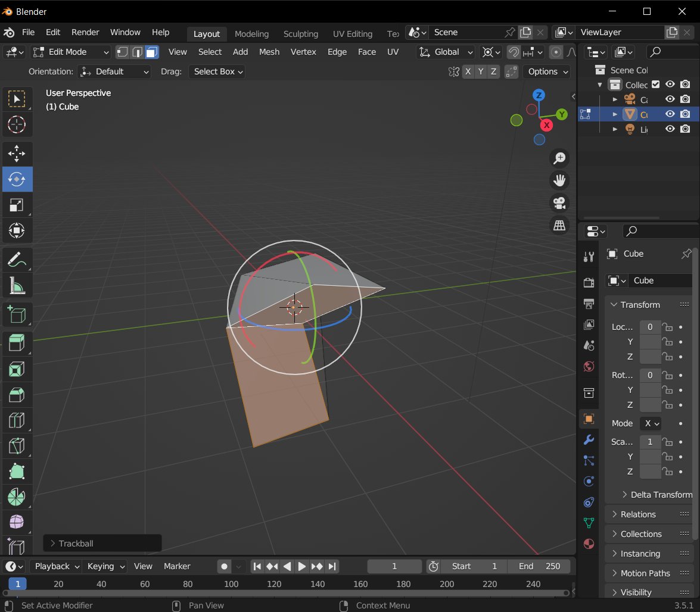Select the Add Cube tool

pos(17,314)
